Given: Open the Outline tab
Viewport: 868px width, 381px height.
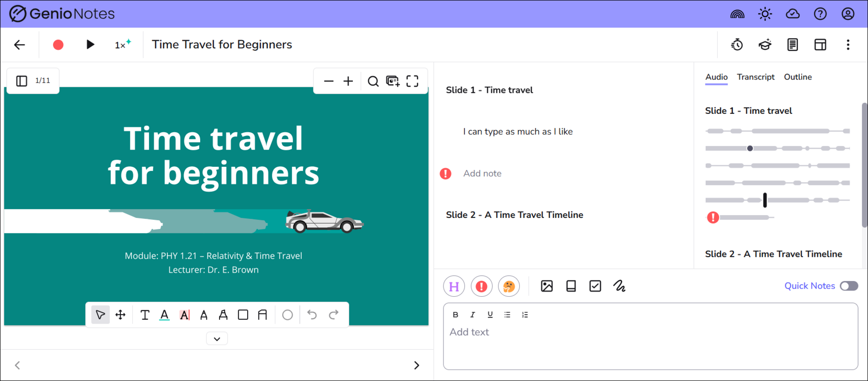Looking at the screenshot, I should pos(797,77).
